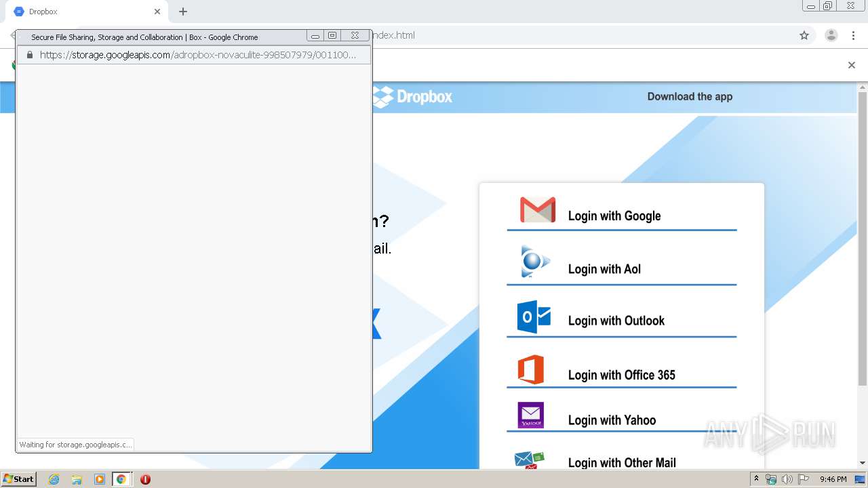This screenshot has width=868, height=488.
Task: Click the Action Center flag icon
Action: click(804, 479)
